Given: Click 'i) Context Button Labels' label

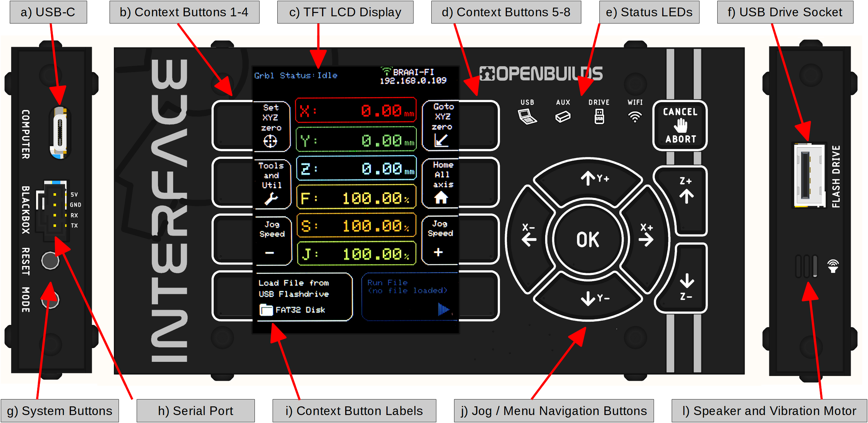Looking at the screenshot, I should pyautogui.click(x=354, y=411).
